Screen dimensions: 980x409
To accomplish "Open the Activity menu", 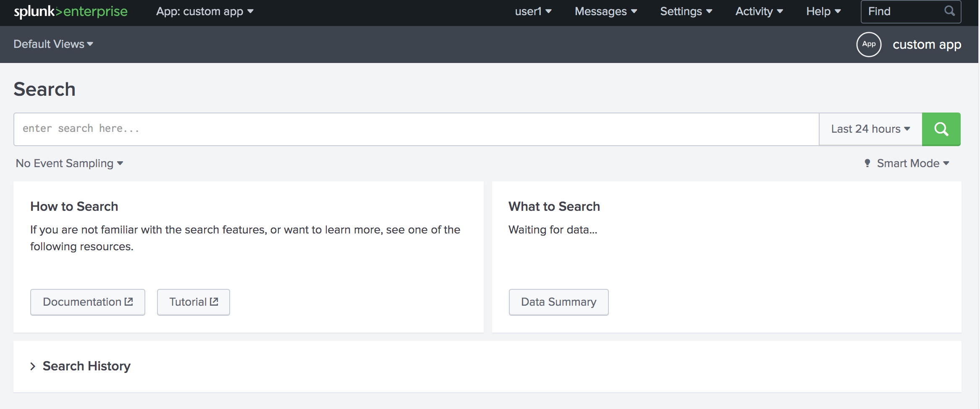I will pos(759,11).
